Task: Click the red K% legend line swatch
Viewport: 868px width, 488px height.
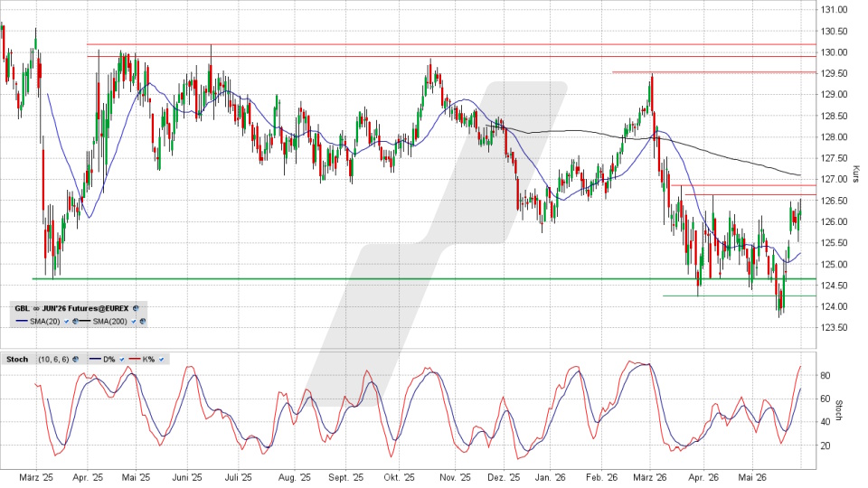Action: [x=135, y=359]
